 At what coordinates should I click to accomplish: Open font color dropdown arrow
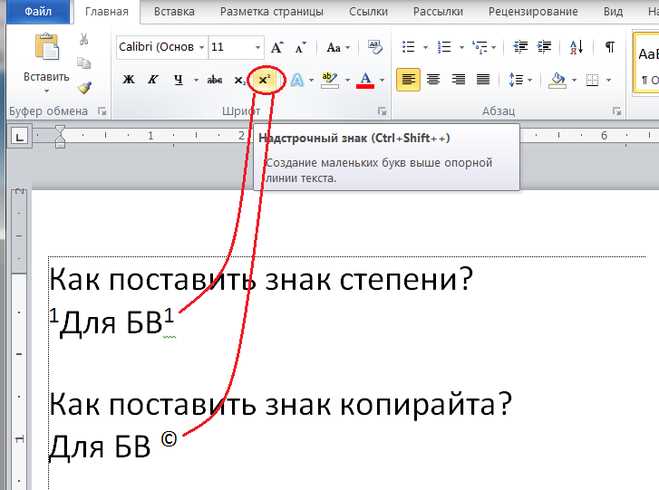382,80
